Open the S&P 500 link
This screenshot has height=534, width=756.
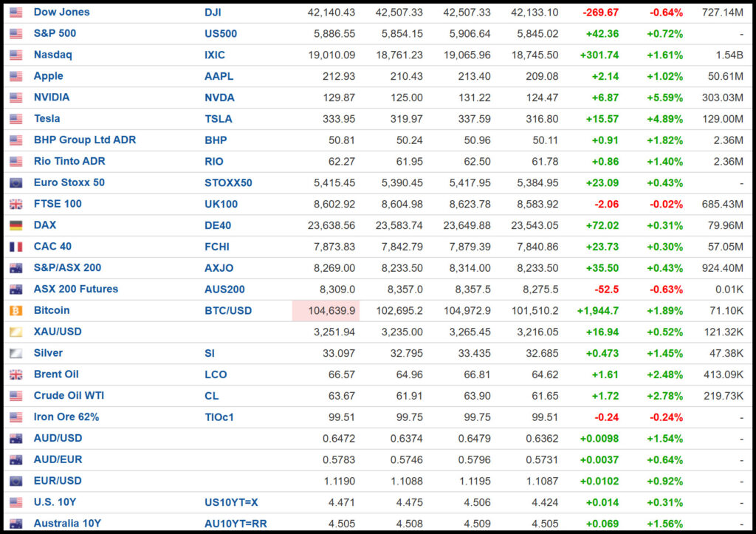point(55,33)
